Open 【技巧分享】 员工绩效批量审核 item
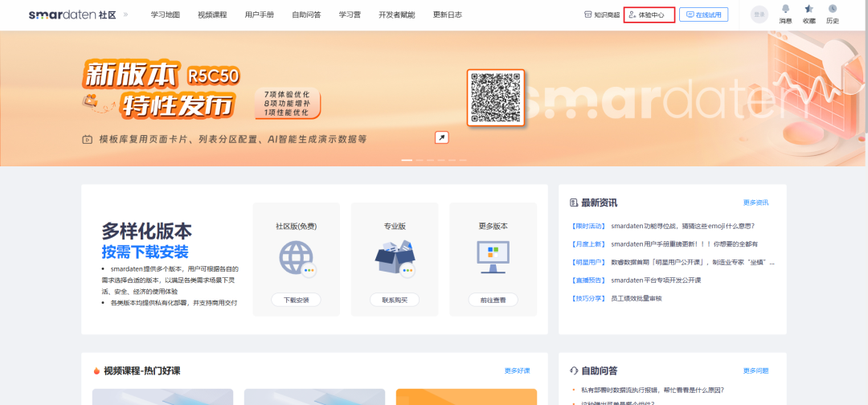The width and height of the screenshot is (868, 405). 616,298
